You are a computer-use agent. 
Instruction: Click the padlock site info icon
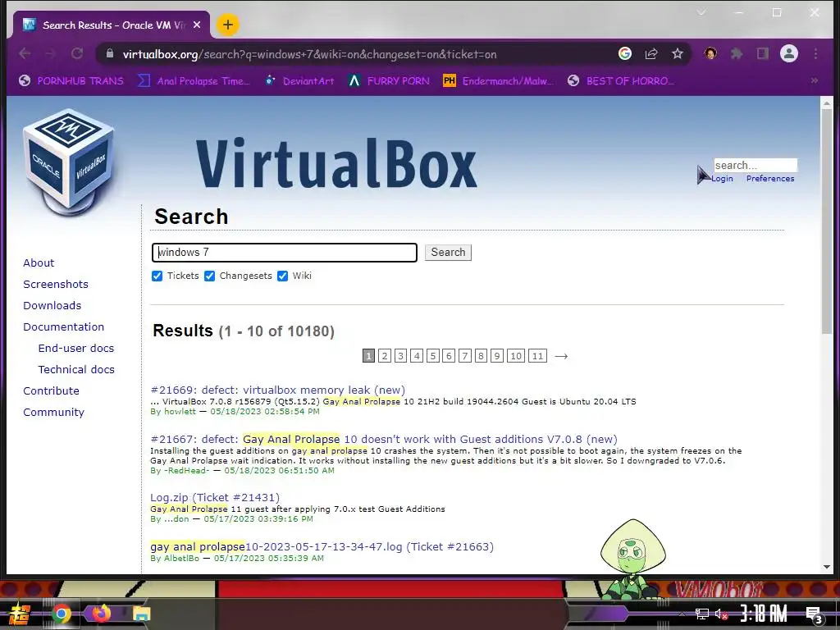[110, 53]
